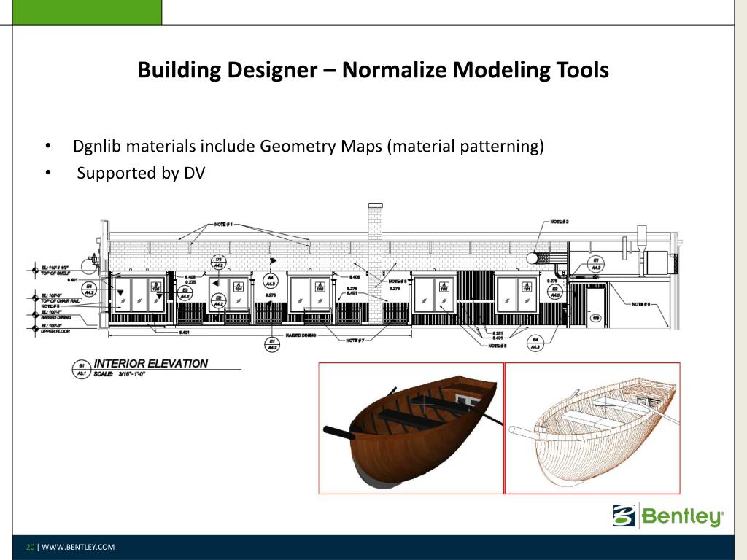Open the WWW.BENTLEY.COM footer link
Image resolution: width=747 pixels, height=560 pixels.
point(78,547)
